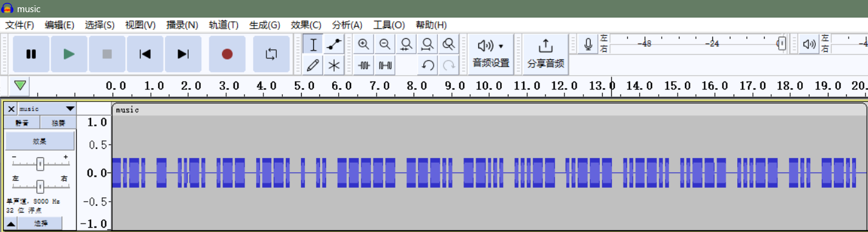The height and width of the screenshot is (232, 868).
Task: Click the Zoom Toggle icon
Action: point(449,44)
